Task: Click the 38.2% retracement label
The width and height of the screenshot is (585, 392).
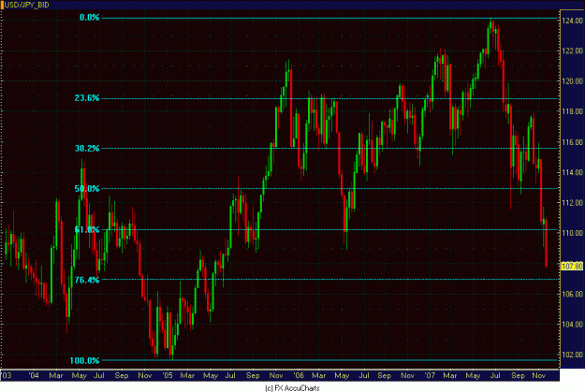Action: coord(87,148)
